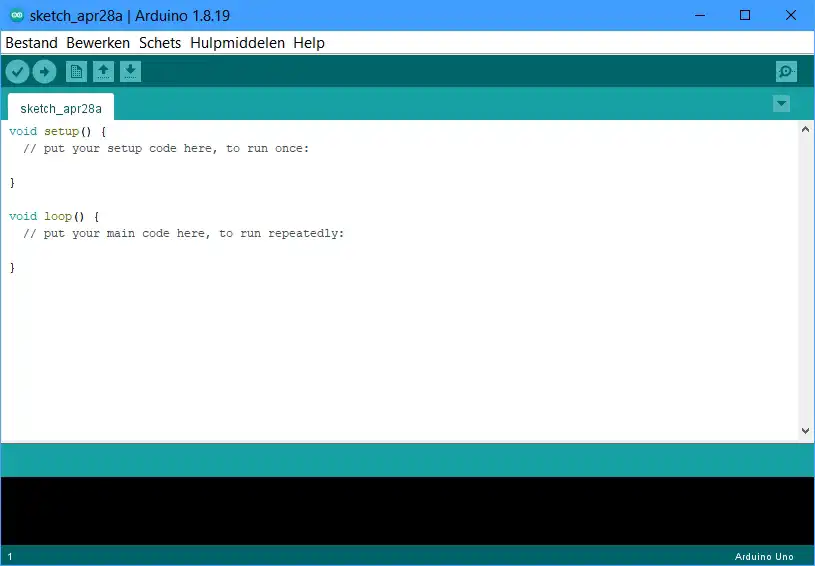Viewport: 815px width, 566px height.
Task: Open the Hulpmiddelen menu
Action: point(237,43)
